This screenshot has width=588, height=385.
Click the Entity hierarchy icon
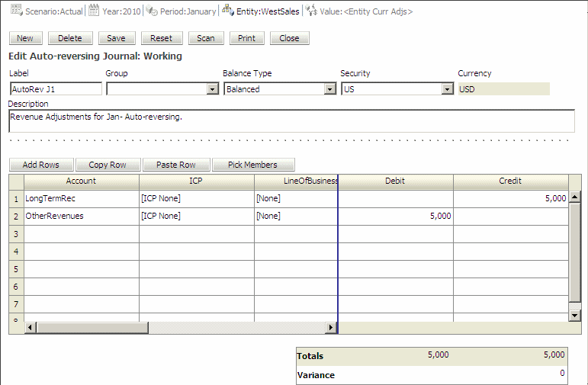228,10
